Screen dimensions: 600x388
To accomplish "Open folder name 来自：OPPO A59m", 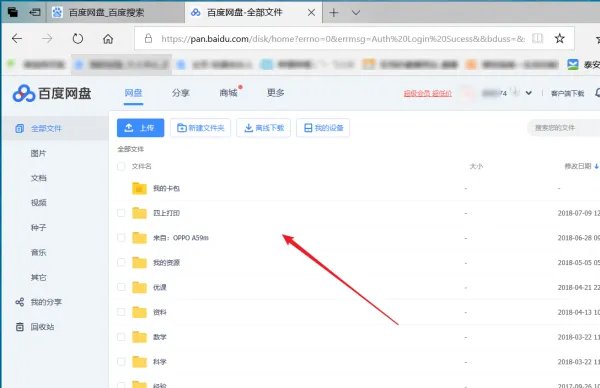I will (181, 238).
